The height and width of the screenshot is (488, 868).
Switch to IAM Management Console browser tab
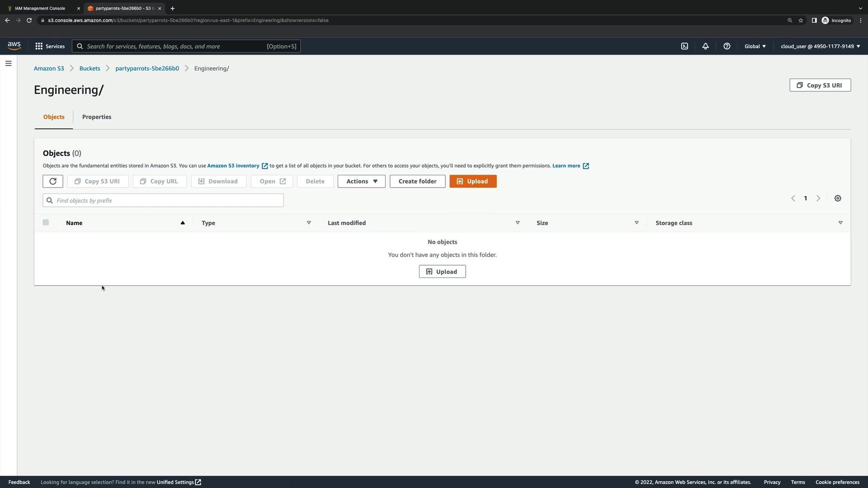tap(40, 8)
